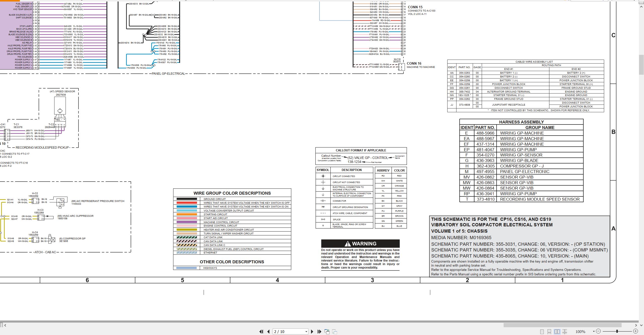Go to the first page

[x=261, y=332]
